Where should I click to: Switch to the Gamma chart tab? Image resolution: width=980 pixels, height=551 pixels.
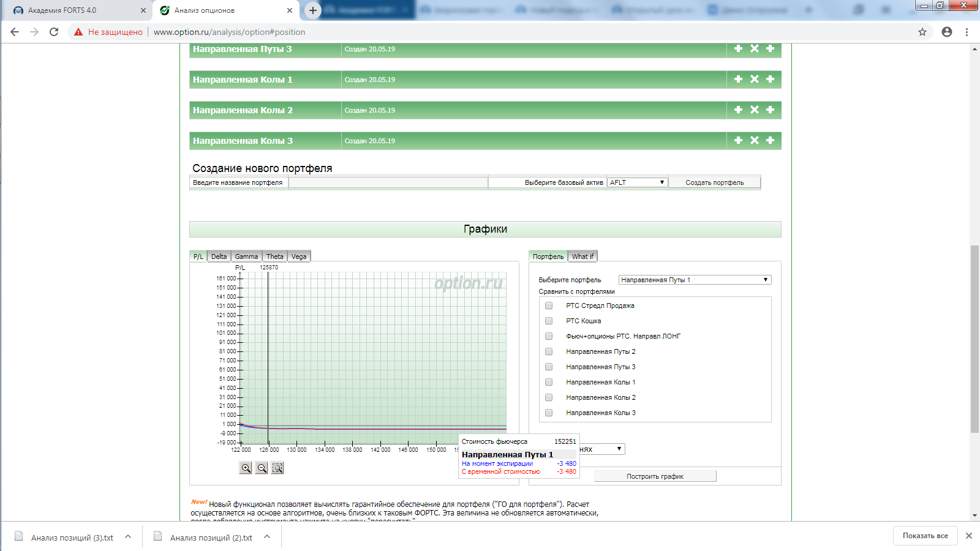tap(246, 257)
